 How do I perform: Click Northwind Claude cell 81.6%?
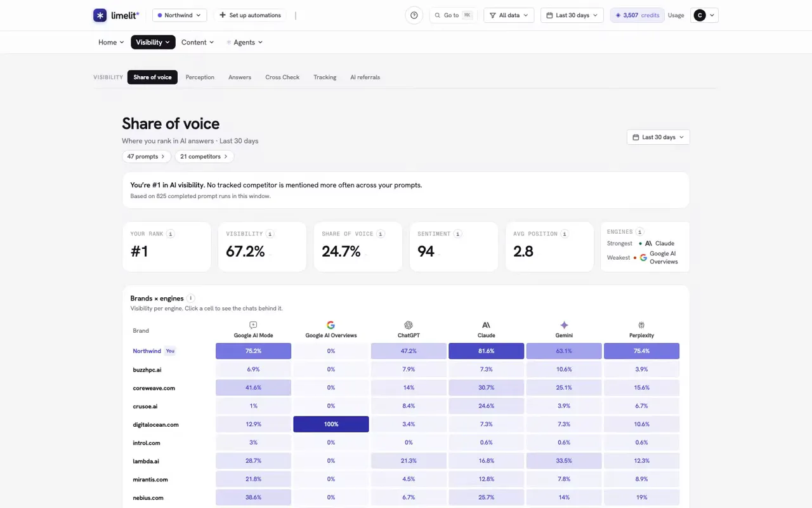point(486,351)
